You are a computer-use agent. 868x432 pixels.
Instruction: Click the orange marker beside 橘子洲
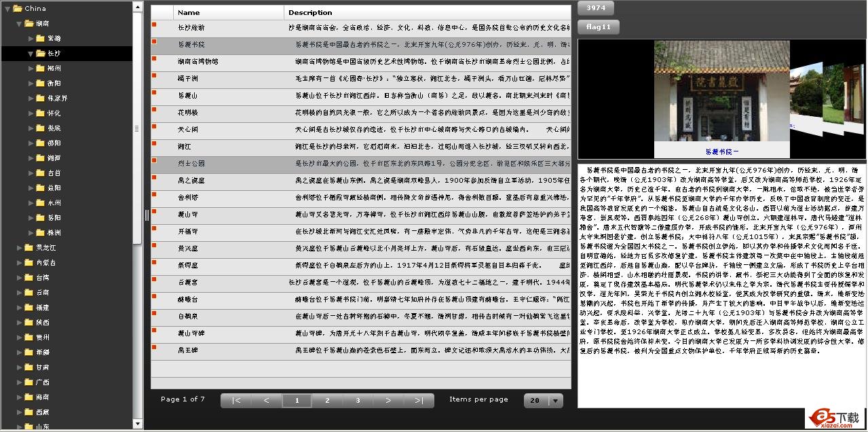(154, 75)
